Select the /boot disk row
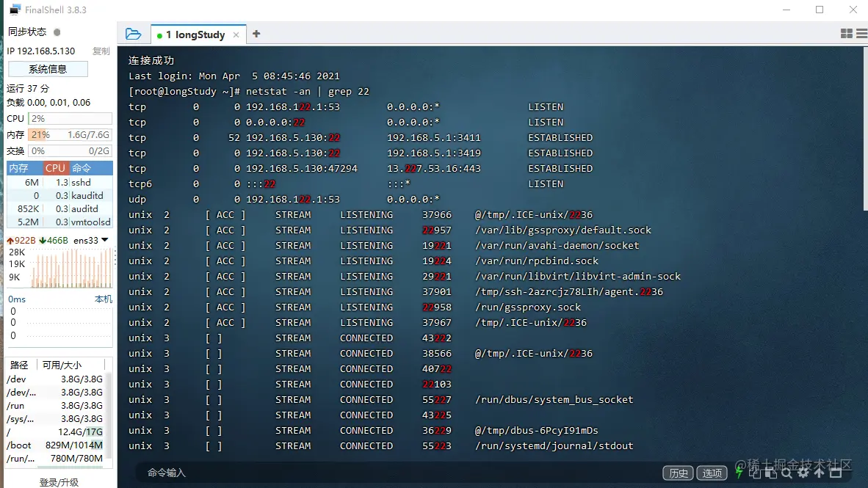 click(55, 445)
